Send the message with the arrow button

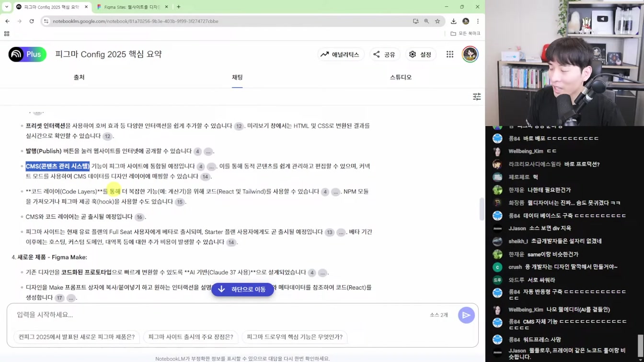coord(466,315)
